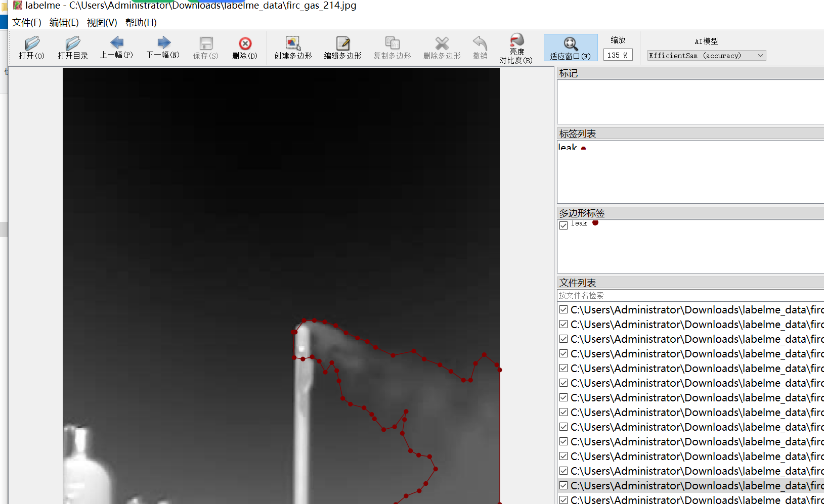
Task: Open the File (文件) menu
Action: pyautogui.click(x=26, y=23)
